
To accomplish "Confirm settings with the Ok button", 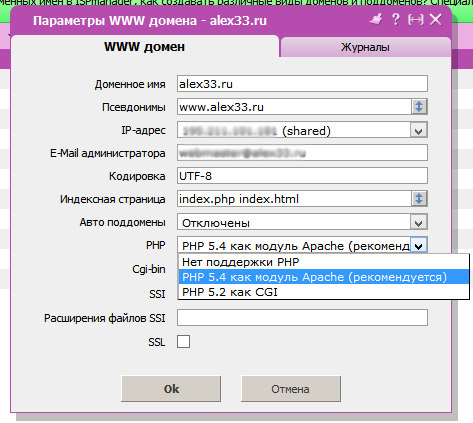I will [x=171, y=389].
